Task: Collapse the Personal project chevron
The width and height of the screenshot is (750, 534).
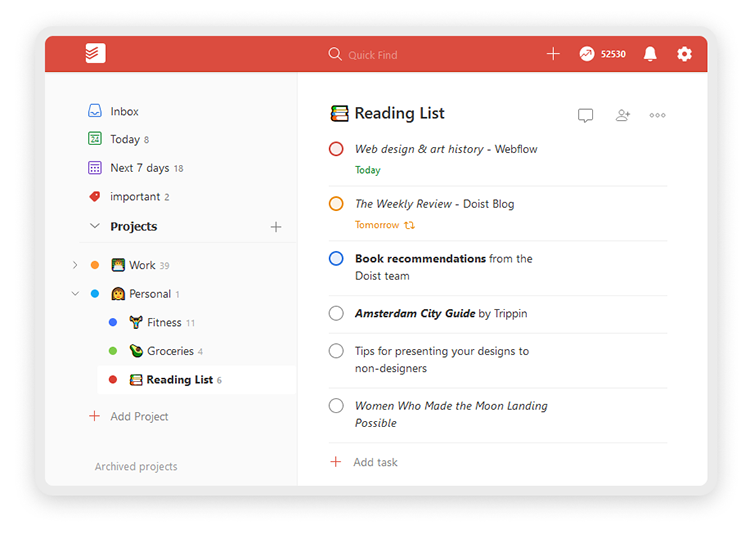Action: point(75,294)
